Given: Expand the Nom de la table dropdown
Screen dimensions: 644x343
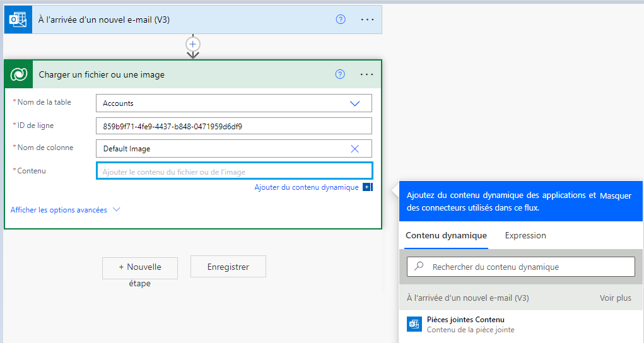Looking at the screenshot, I should point(355,103).
